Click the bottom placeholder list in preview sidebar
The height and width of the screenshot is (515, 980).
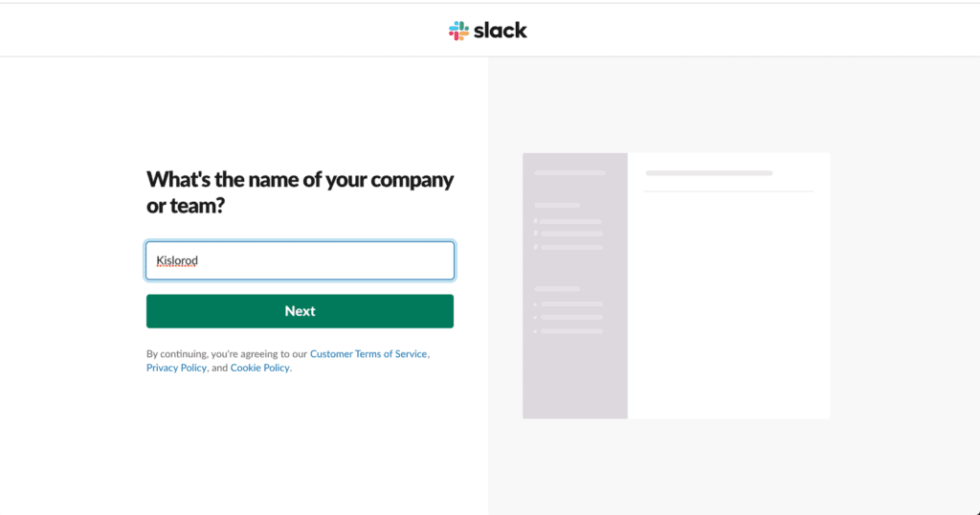(571, 318)
